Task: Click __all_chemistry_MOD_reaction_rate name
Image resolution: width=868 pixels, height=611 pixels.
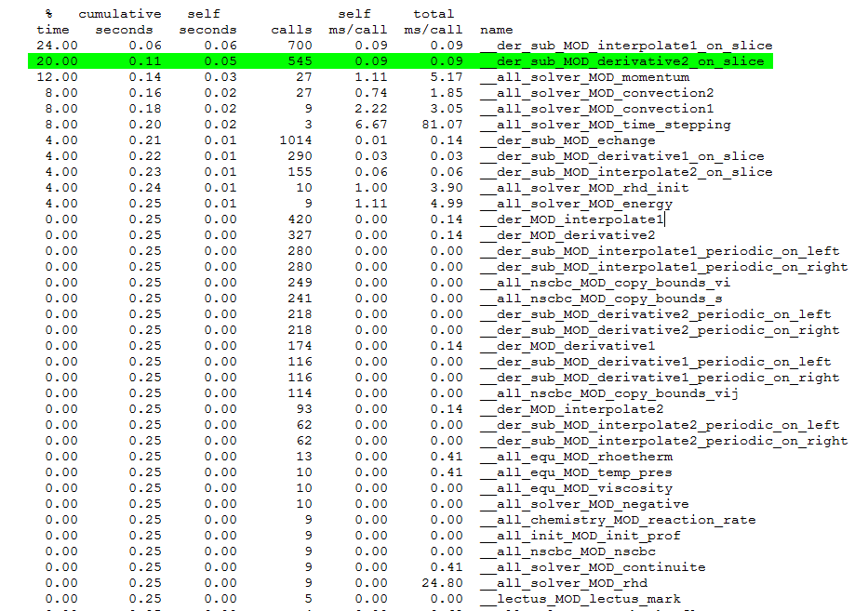Action: pos(618,520)
